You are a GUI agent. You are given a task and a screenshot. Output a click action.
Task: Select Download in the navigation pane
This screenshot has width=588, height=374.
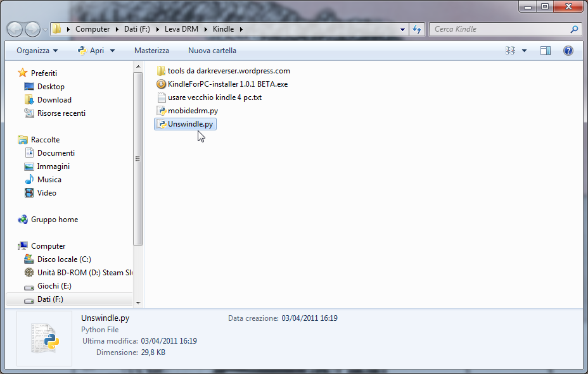(54, 100)
